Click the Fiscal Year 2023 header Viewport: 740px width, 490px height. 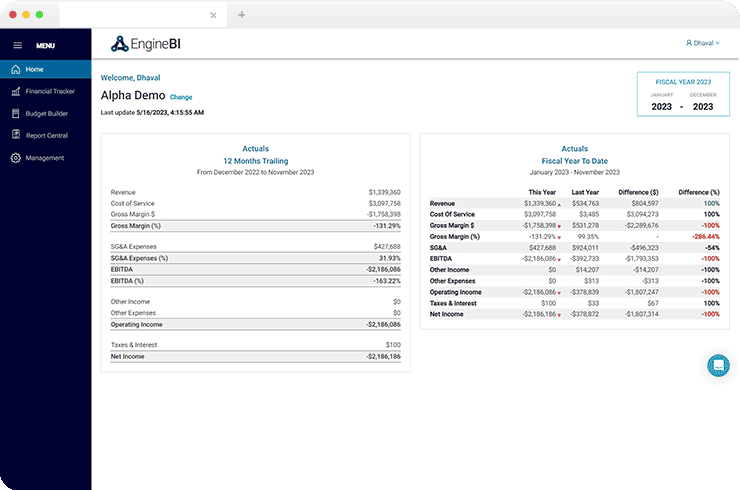coord(682,80)
